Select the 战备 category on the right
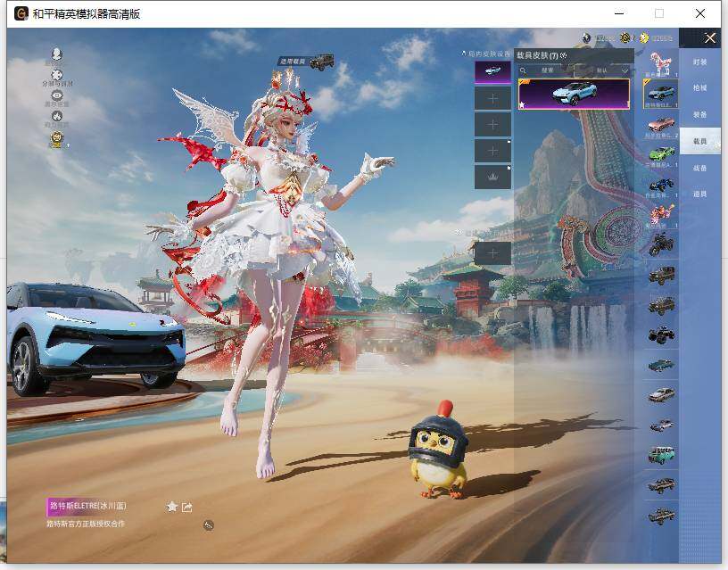Viewport: 728px width, 570px height. [699, 168]
